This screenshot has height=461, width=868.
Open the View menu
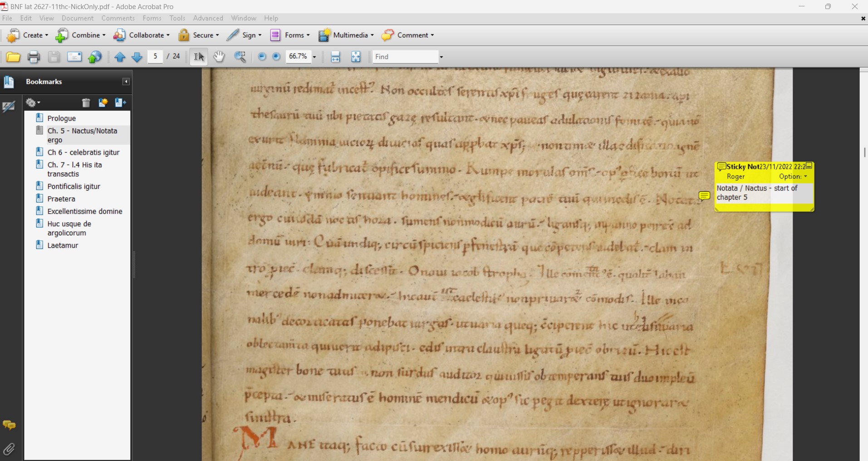point(46,18)
